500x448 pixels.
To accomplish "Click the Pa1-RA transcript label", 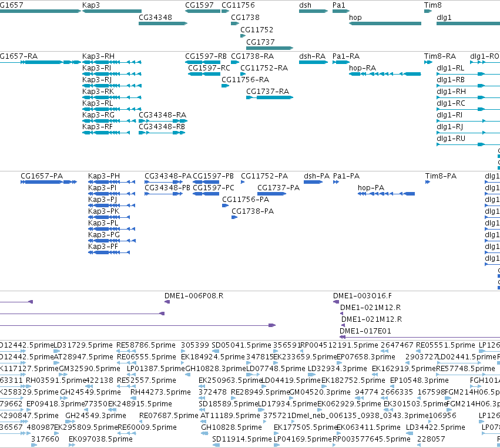I will pyautogui.click(x=346, y=56).
